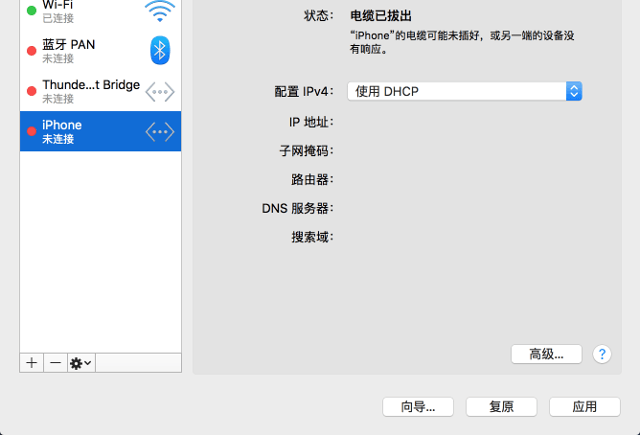Click the 子网掩码 label
Viewport: 640px width, 435px height.
pyautogui.click(x=306, y=151)
